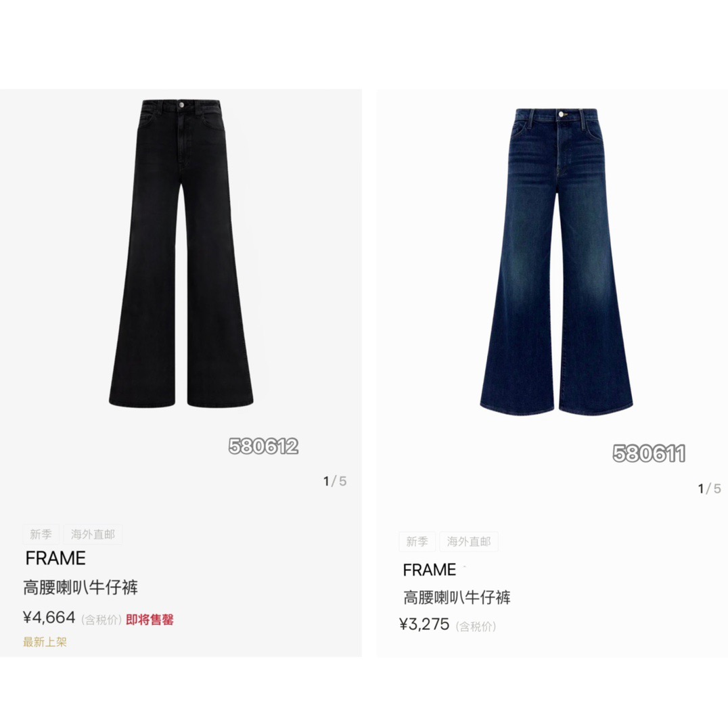Open the FRAME brand link for black jeans

point(55,558)
